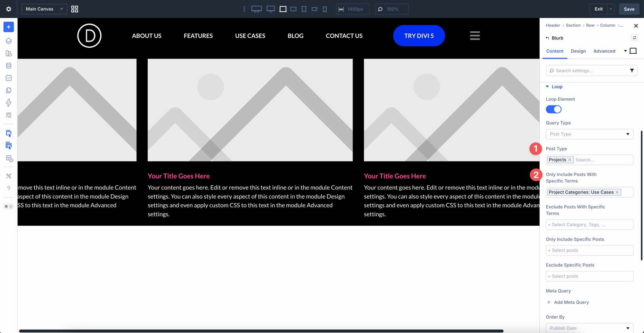Image resolution: width=644 pixels, height=333 pixels.
Task: Switch to the Advanced tab
Action: (x=604, y=51)
